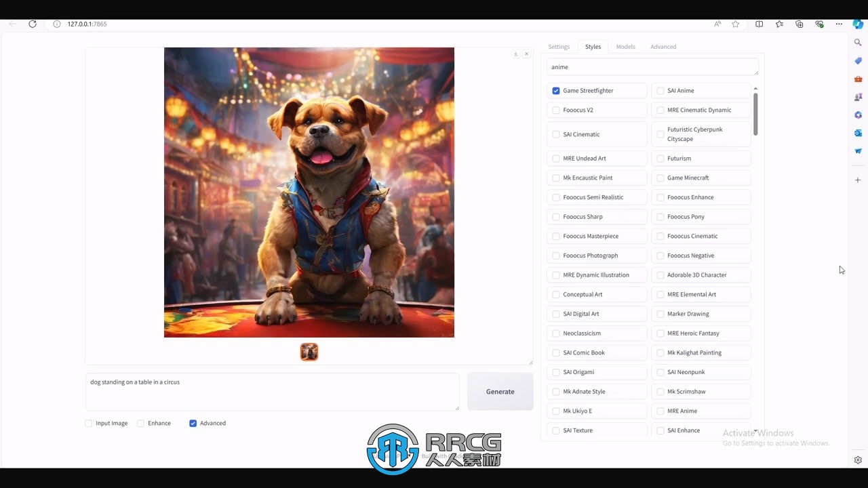Open sidebar settings gear icon
This screenshot has height=488, width=868.
(858, 460)
